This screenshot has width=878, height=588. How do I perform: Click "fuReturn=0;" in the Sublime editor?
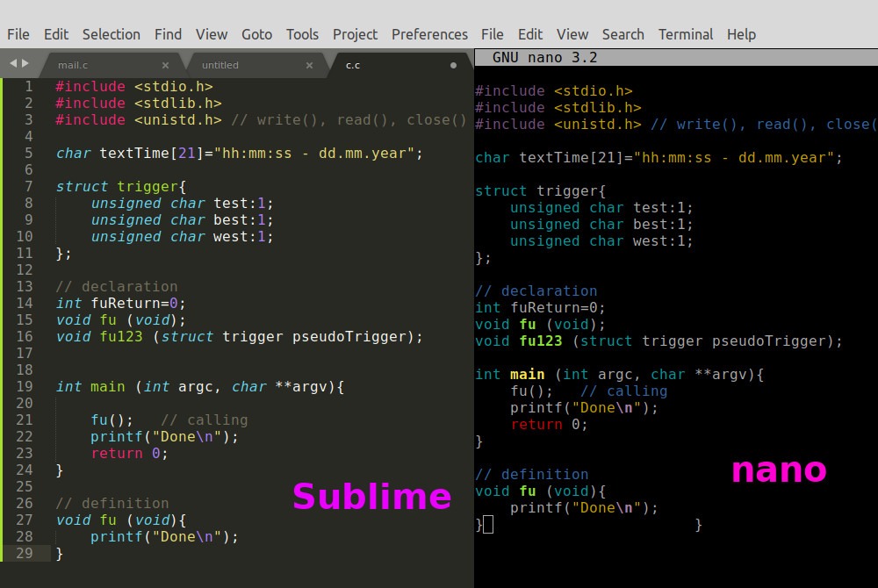pos(139,304)
